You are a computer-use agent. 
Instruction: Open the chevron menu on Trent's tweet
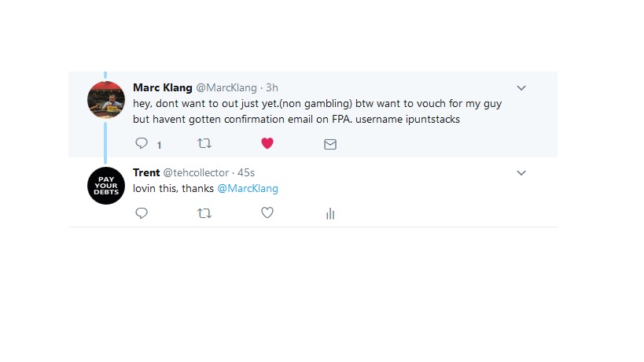coord(521,173)
